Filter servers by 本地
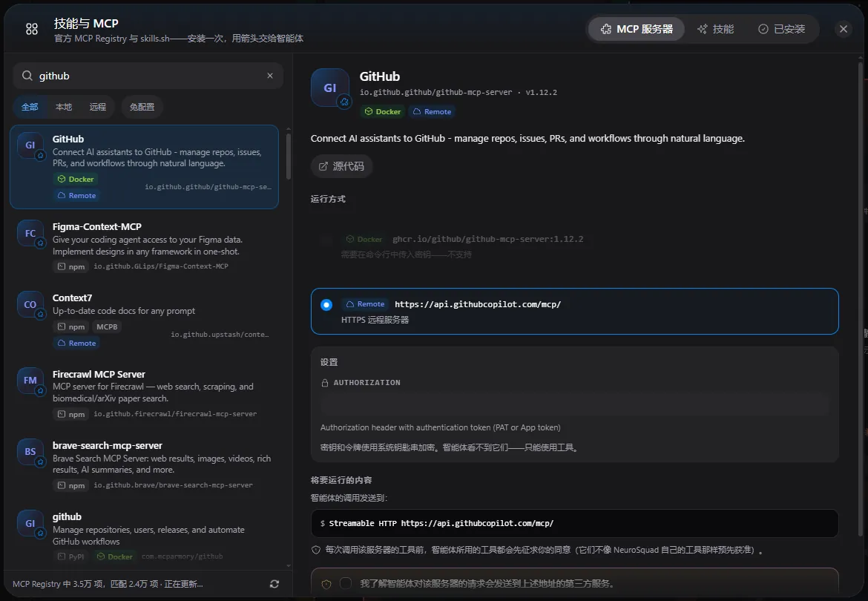 [x=64, y=107]
